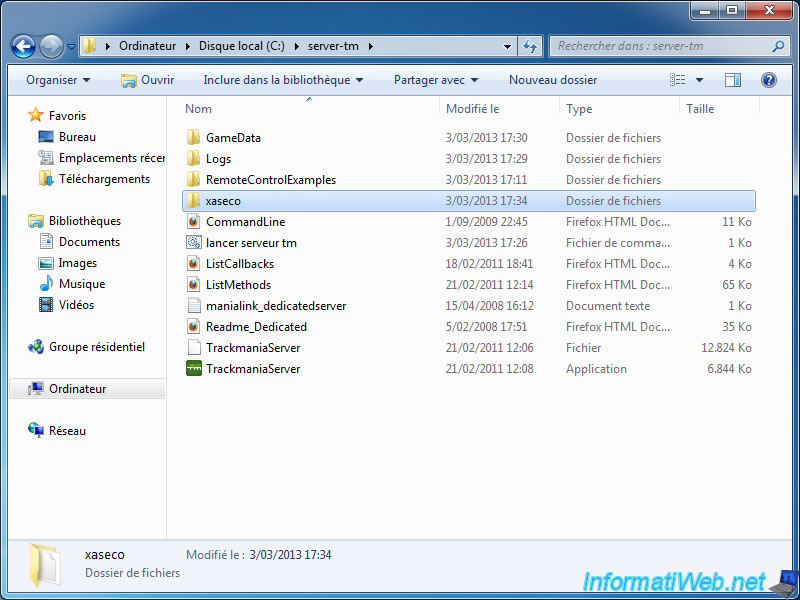The height and width of the screenshot is (600, 800).
Task: Open the address bar history dropdown
Action: [x=507, y=47]
